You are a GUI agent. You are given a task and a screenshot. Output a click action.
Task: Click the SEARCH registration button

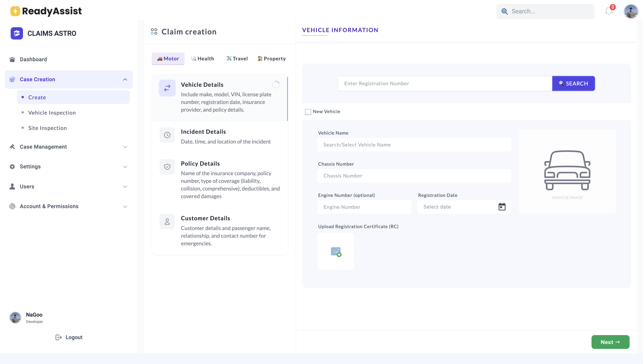pyautogui.click(x=573, y=84)
